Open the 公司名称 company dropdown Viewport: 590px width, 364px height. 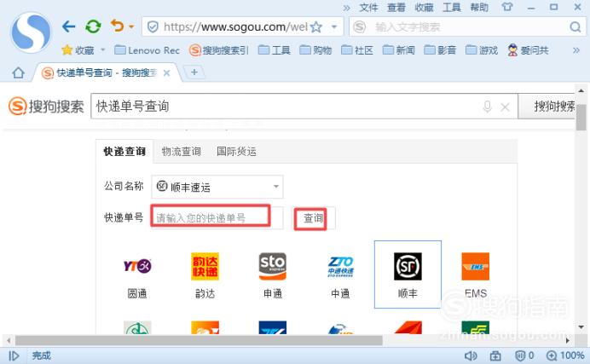pyautogui.click(x=217, y=187)
